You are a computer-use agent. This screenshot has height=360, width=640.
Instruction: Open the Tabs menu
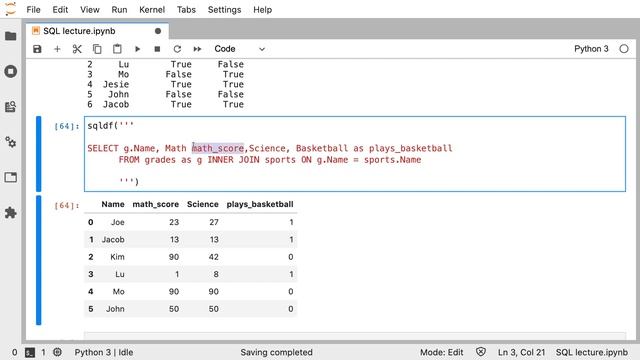(186, 9)
